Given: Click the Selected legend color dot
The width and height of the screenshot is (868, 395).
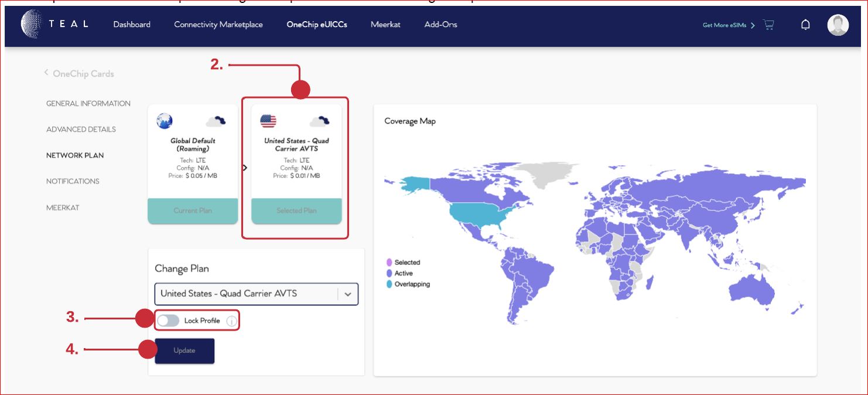Looking at the screenshot, I should (389, 263).
